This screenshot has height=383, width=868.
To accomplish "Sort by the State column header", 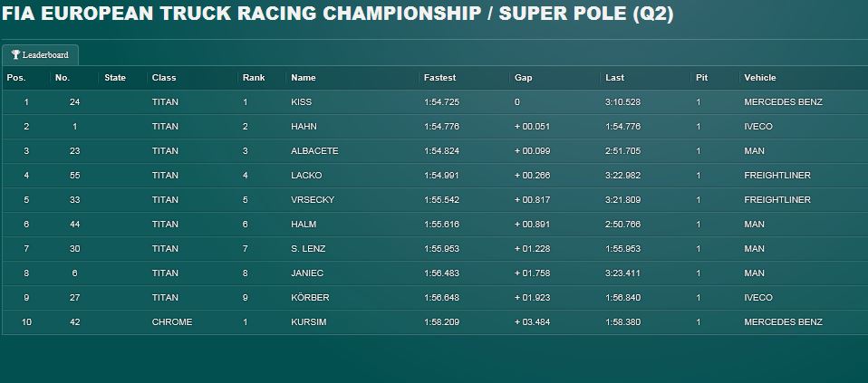I will [x=115, y=78].
